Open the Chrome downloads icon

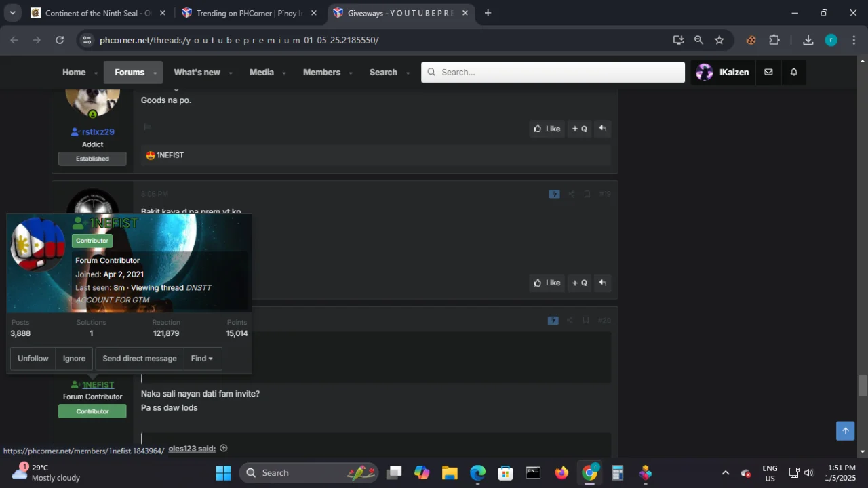[x=808, y=40]
